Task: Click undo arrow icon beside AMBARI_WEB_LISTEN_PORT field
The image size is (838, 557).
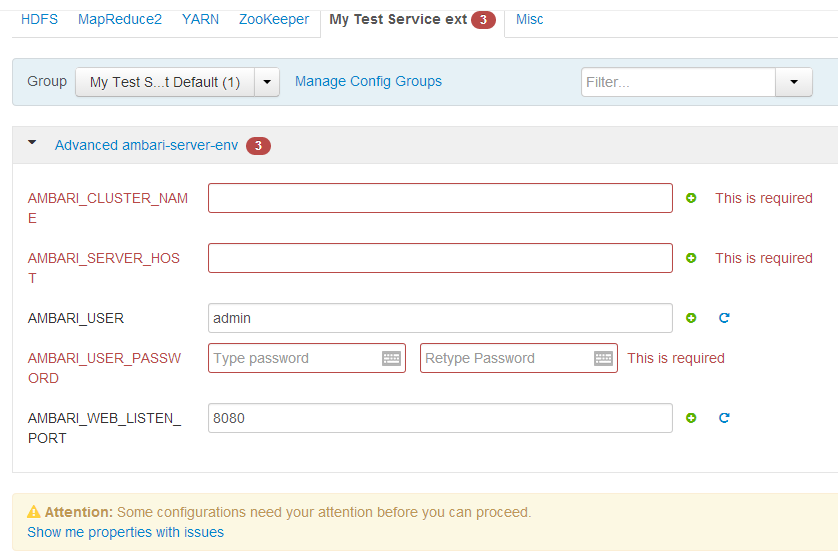Action: click(x=724, y=419)
